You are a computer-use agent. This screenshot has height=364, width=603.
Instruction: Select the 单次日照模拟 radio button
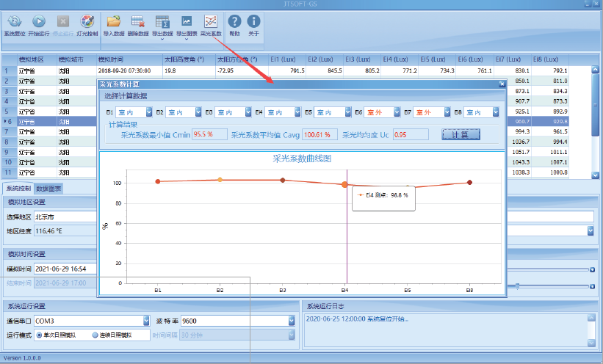[x=39, y=335]
